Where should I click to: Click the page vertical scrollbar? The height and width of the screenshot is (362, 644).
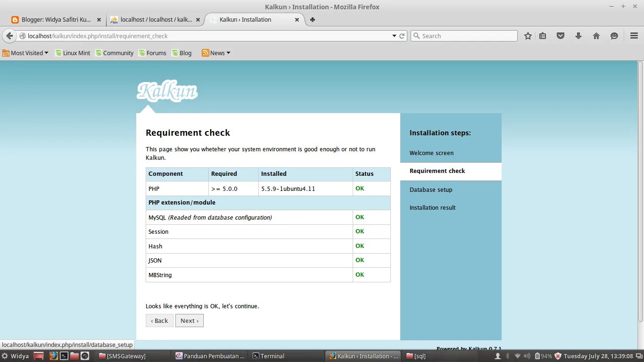[641, 191]
